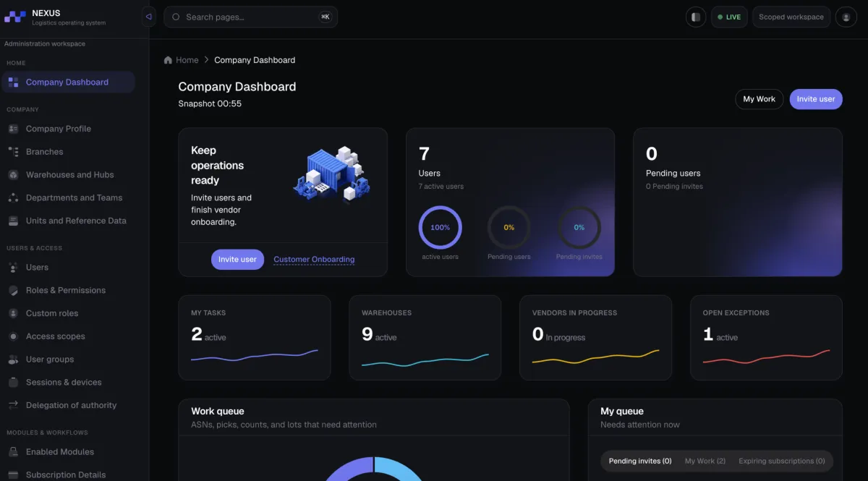Click the Sessions & devices icon
868x481 pixels.
[13, 382]
